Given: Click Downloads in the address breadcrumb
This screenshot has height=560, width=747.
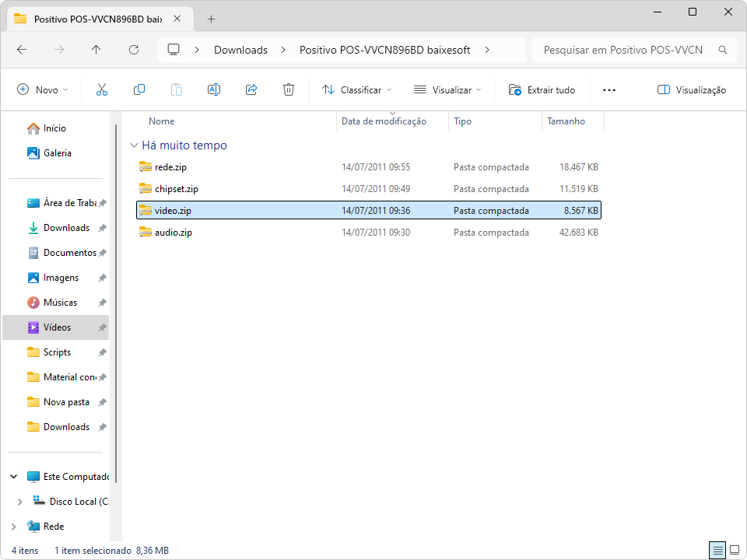Looking at the screenshot, I should (x=240, y=50).
